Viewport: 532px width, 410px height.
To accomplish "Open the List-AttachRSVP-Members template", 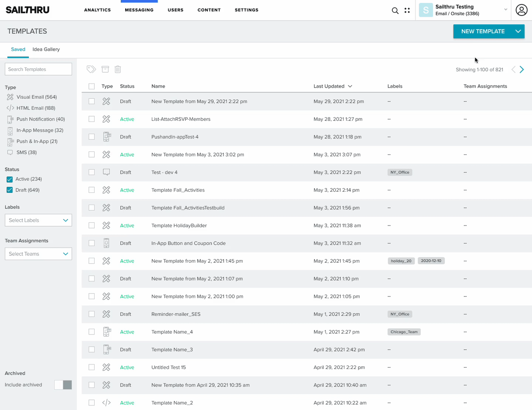I will pos(181,119).
